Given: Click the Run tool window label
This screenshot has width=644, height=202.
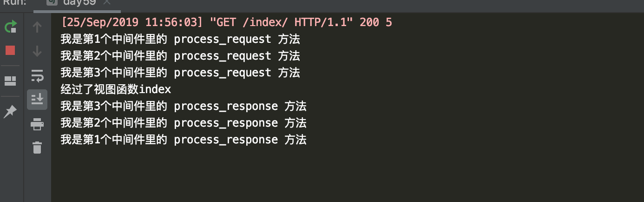Looking at the screenshot, I should (14, 2).
